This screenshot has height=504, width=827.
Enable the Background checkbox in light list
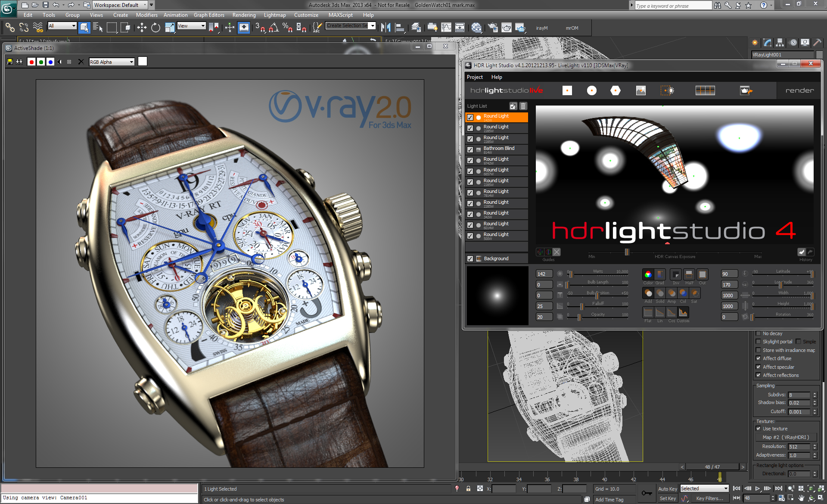click(x=469, y=259)
